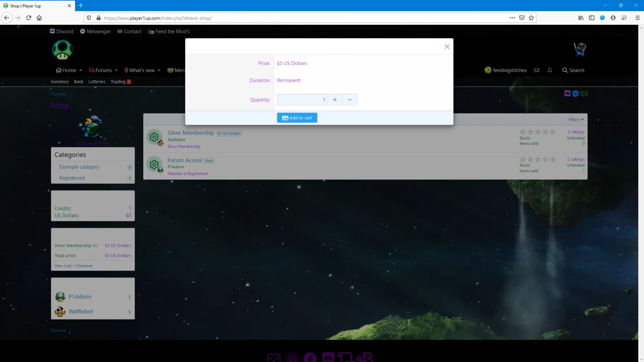Open the alerts bell icon
The height and width of the screenshot is (362, 644).
(x=550, y=70)
